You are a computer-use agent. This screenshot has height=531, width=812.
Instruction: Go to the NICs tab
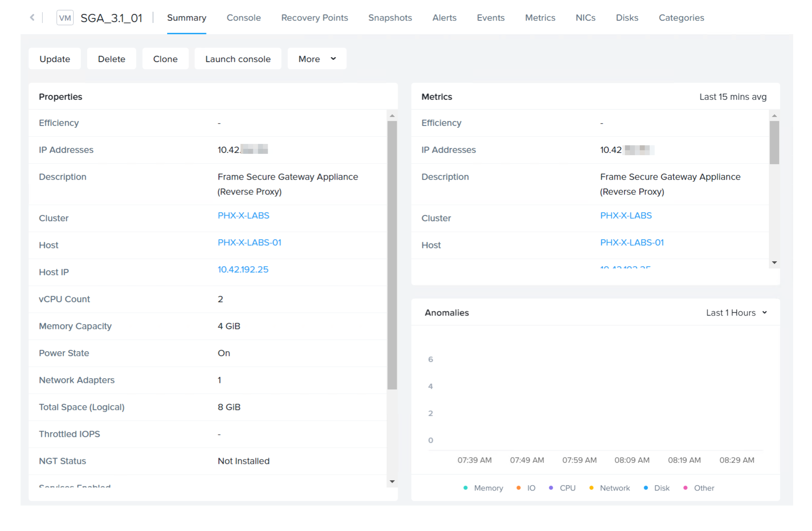(x=585, y=18)
